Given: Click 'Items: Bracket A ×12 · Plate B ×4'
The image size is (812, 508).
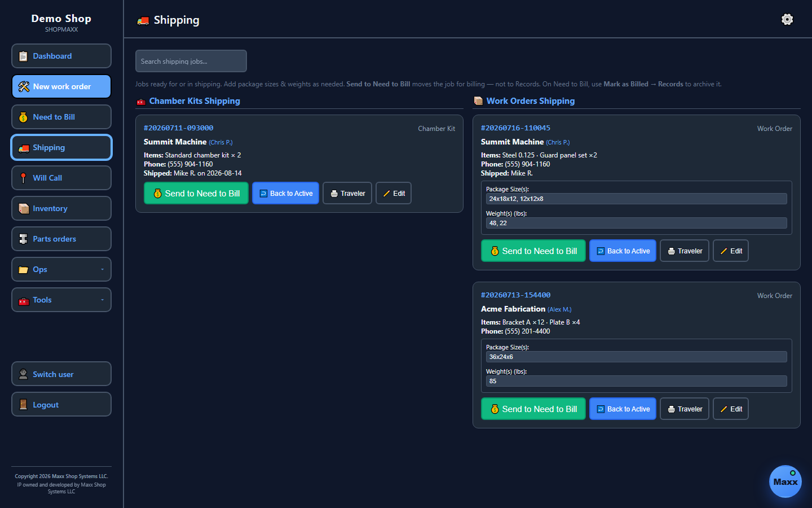Looking at the screenshot, I should click(531, 322).
